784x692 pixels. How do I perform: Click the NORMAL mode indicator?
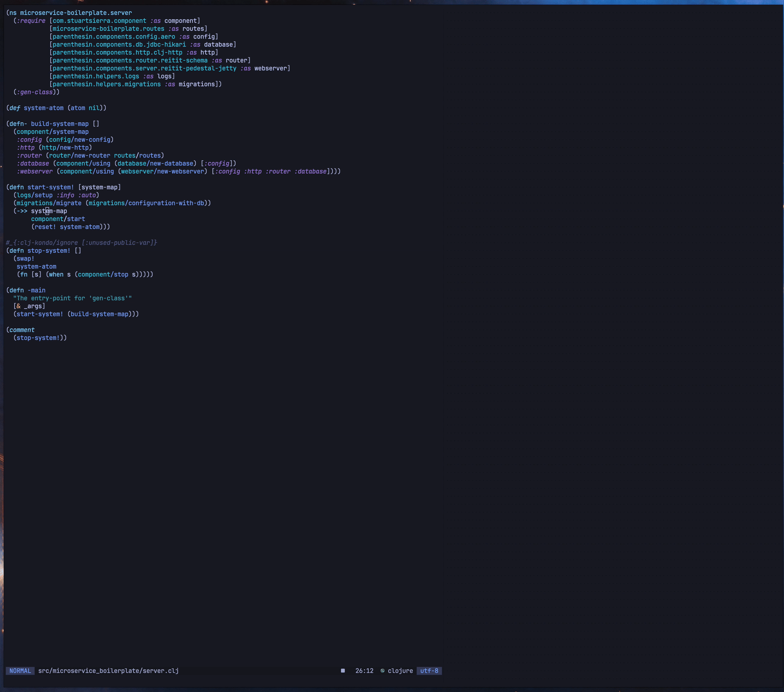pyautogui.click(x=20, y=671)
